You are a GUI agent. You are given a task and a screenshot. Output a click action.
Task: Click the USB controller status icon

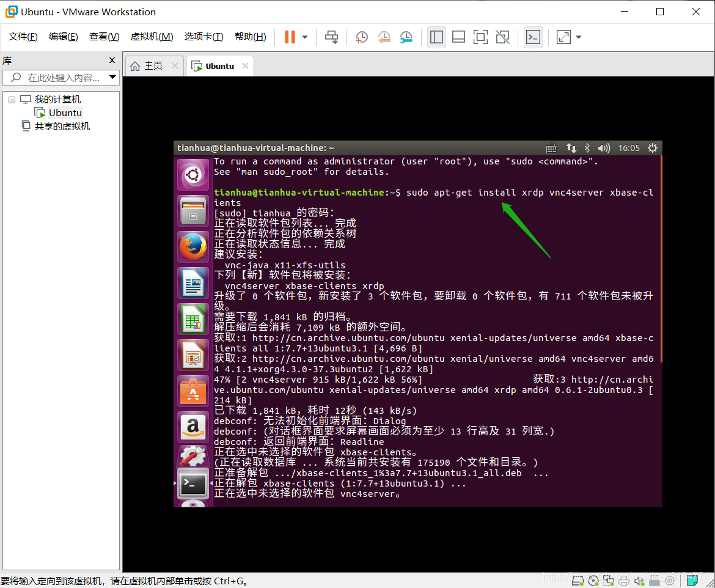pos(654,582)
